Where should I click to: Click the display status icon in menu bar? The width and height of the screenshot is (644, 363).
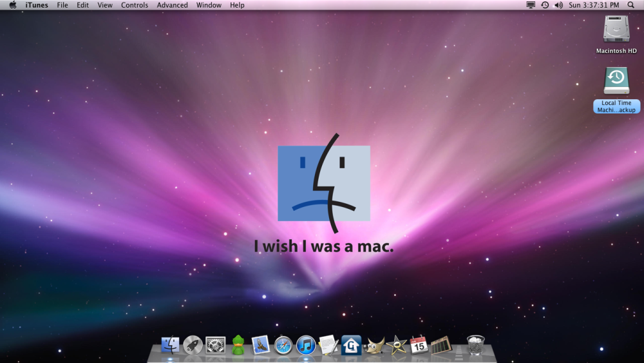[x=531, y=5]
